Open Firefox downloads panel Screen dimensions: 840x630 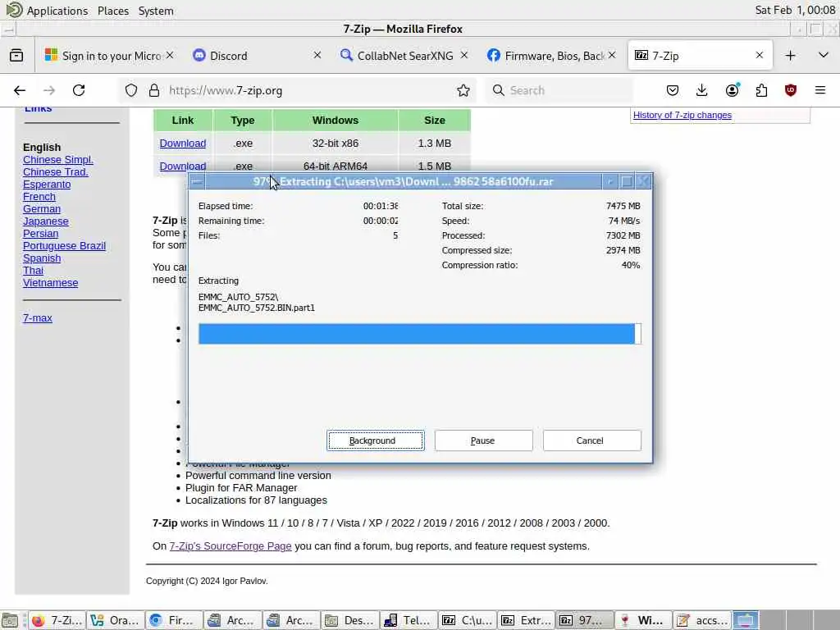(702, 90)
